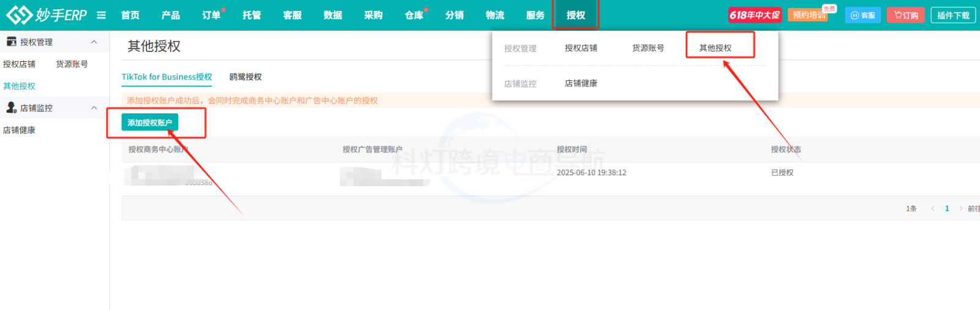Select 授权店铺 in the dropdown menu
This screenshot has height=310, width=980.
581,48
